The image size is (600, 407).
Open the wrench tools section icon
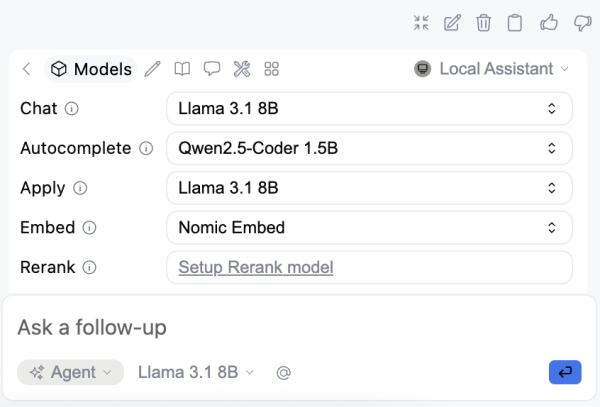[241, 69]
